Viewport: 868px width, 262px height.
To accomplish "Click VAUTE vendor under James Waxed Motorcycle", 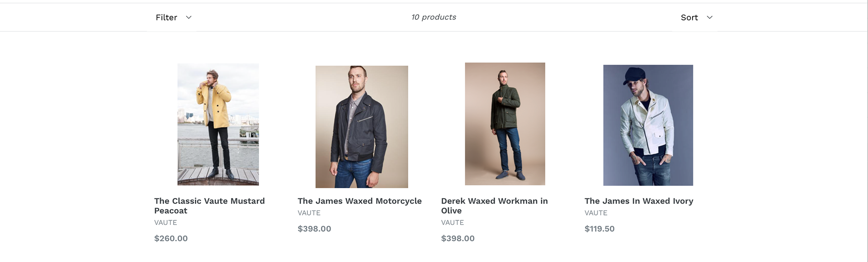I will coord(309,213).
